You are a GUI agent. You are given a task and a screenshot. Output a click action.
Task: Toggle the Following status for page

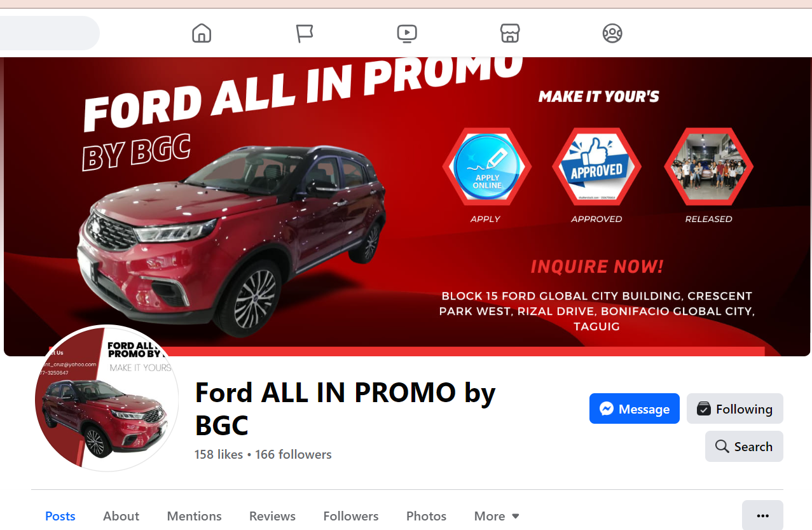pos(735,408)
